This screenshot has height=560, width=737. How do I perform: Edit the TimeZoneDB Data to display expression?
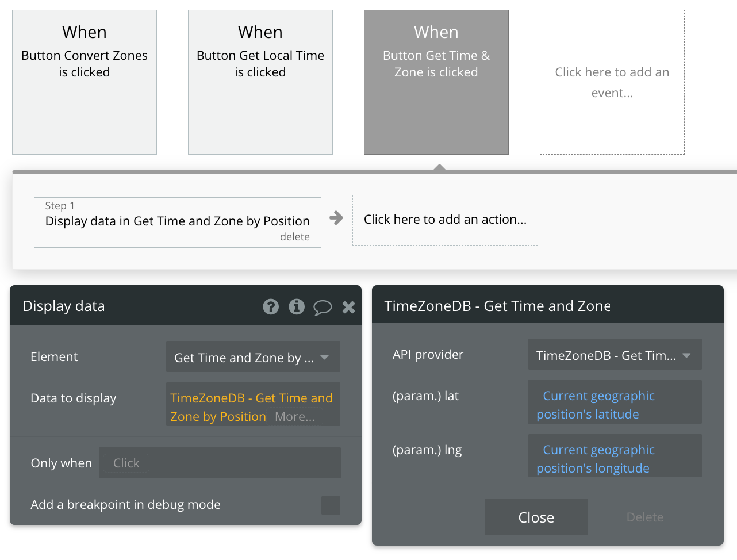coord(251,406)
